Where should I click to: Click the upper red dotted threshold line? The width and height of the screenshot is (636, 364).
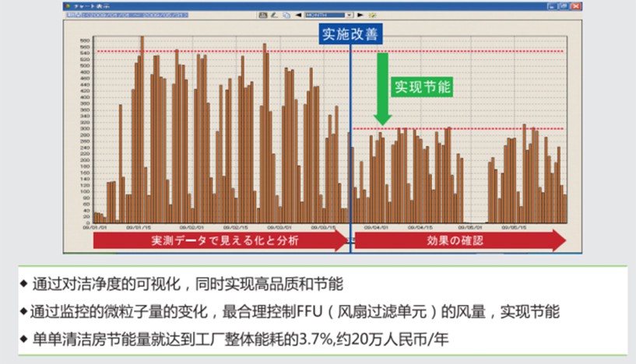234,51
